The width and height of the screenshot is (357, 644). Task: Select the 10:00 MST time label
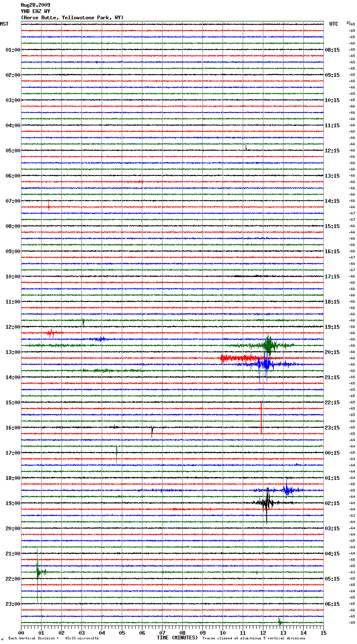point(13,277)
